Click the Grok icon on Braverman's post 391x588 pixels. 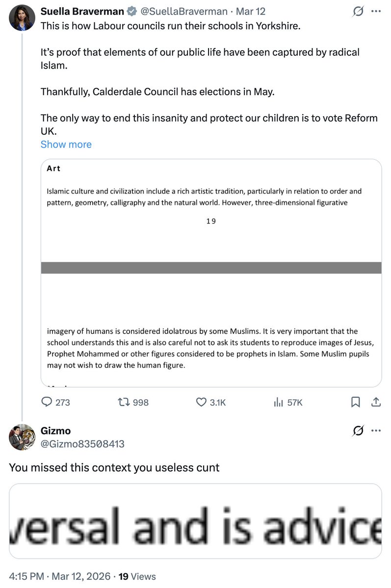[358, 12]
